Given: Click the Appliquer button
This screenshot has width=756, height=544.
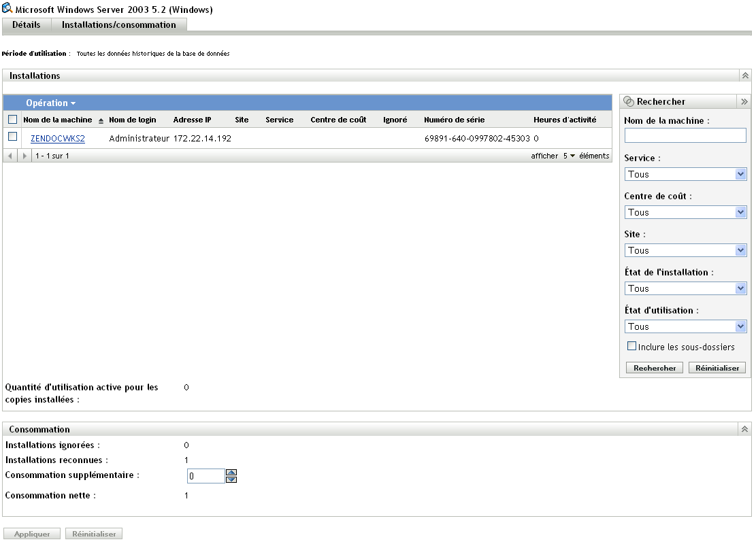Looking at the screenshot, I should coord(32,533).
